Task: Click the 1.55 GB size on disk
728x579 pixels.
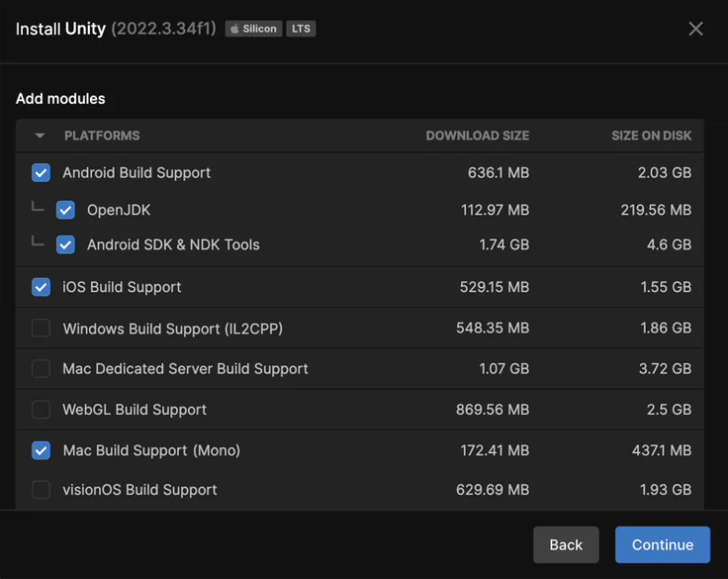Action: (666, 287)
